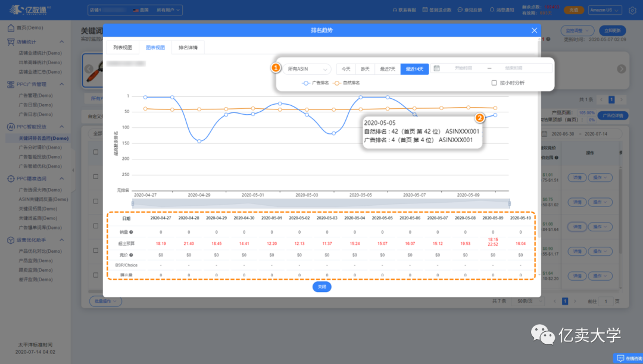Click the target icon beside PPC精准选词
The height and width of the screenshot is (364, 643).
[11, 179]
